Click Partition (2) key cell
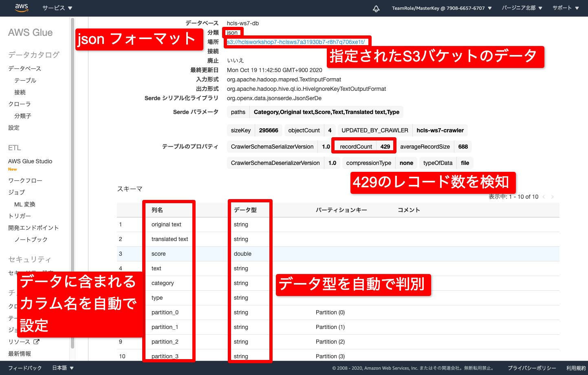The height and width of the screenshot is (375, 588). (x=330, y=342)
